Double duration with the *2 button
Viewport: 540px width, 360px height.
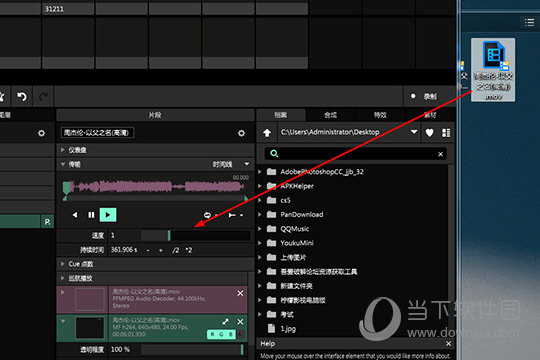click(189, 250)
